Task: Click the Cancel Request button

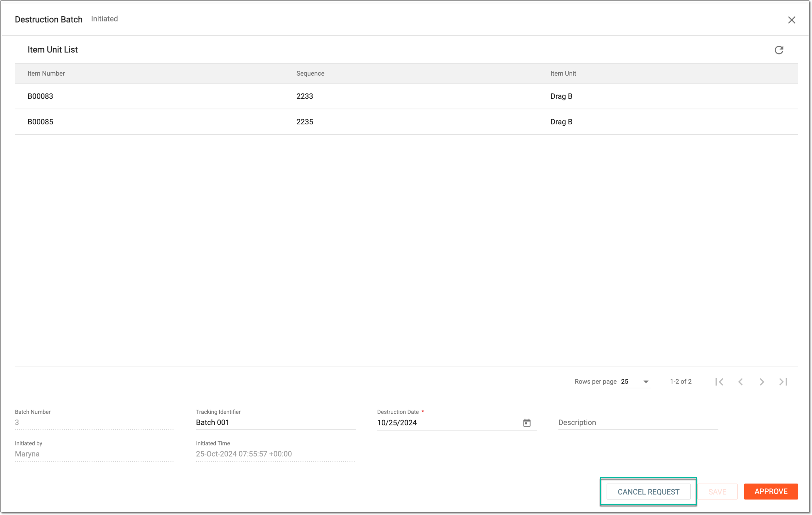Action: click(648, 491)
